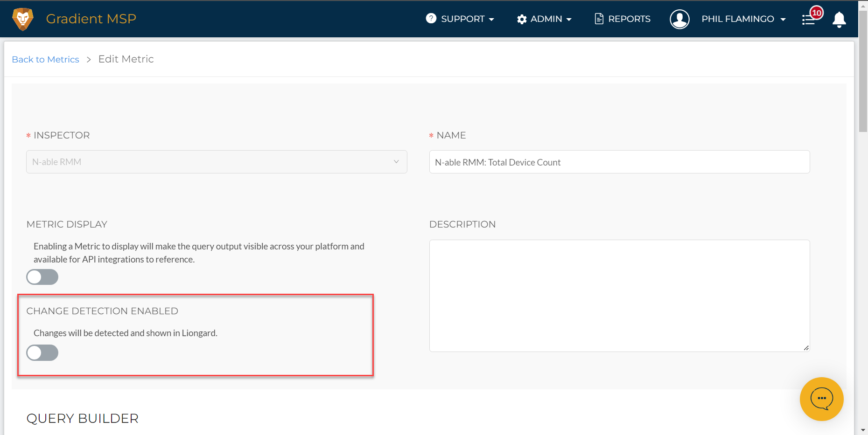The image size is (868, 435).
Task: Open the task list icon with badge 10
Action: pos(809,20)
